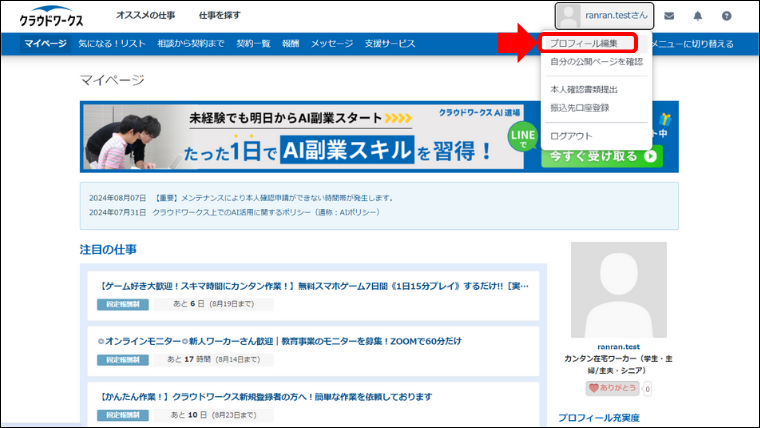The width and height of the screenshot is (760, 428).
Task: Click the help question mark icon
Action: click(x=726, y=16)
